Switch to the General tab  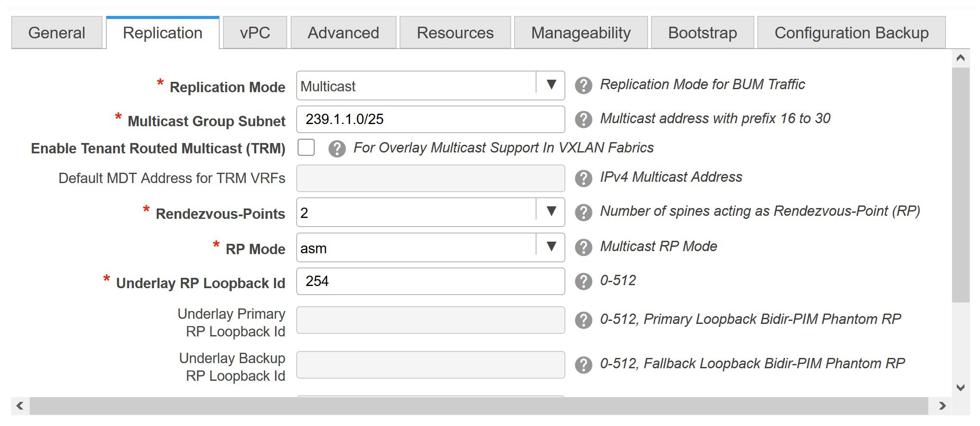[56, 33]
